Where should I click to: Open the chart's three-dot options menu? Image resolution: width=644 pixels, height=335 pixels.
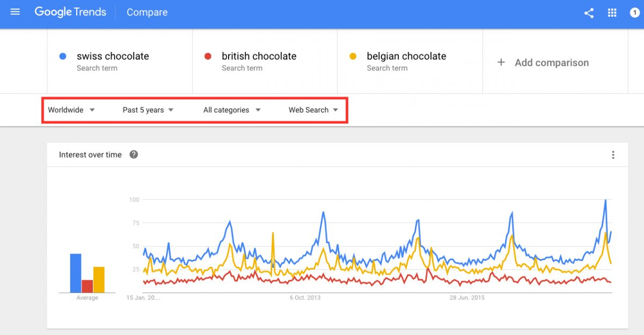coord(613,155)
